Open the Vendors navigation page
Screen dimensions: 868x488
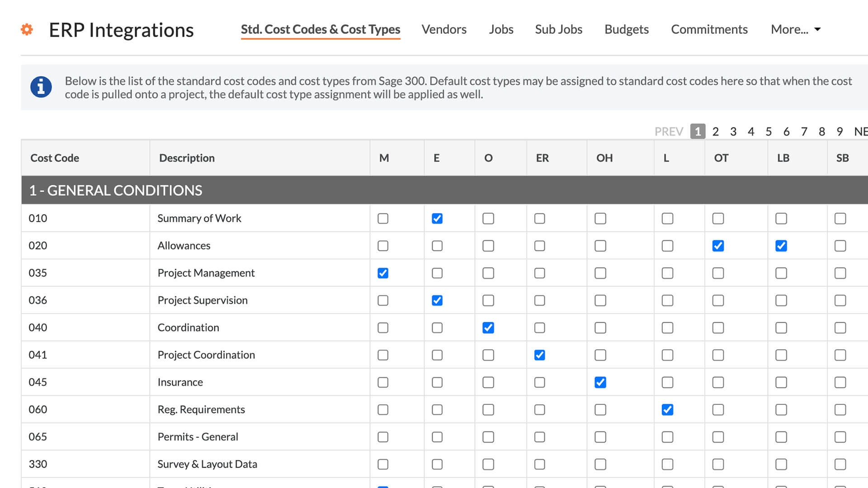[443, 28]
